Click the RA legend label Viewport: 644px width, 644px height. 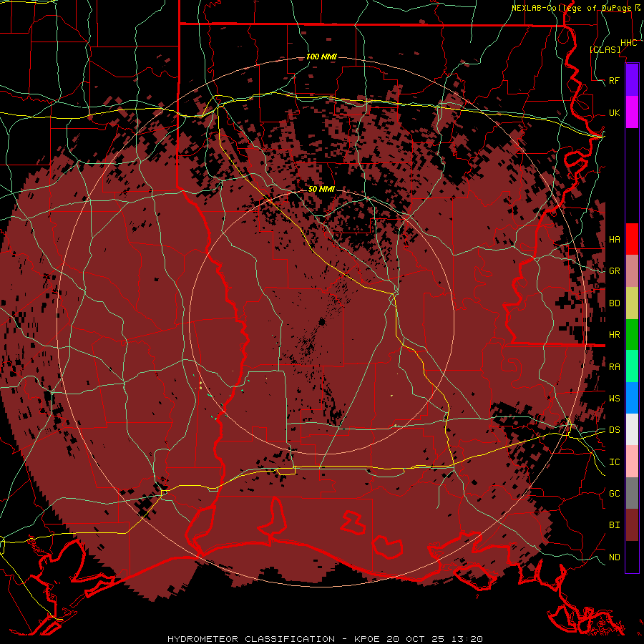coord(614,367)
